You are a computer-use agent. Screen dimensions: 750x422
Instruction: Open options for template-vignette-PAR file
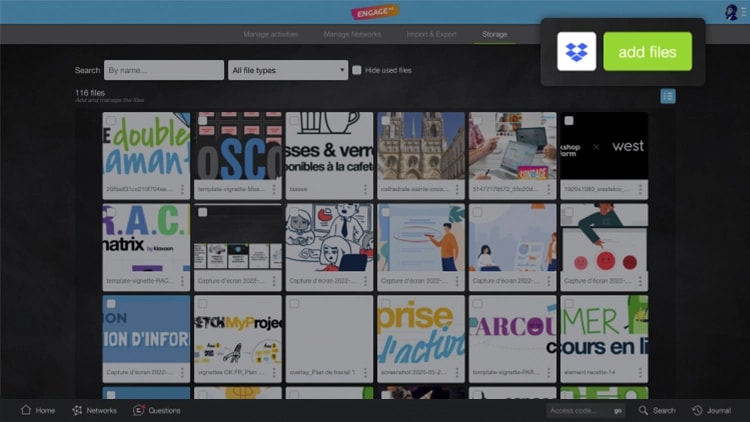click(549, 372)
